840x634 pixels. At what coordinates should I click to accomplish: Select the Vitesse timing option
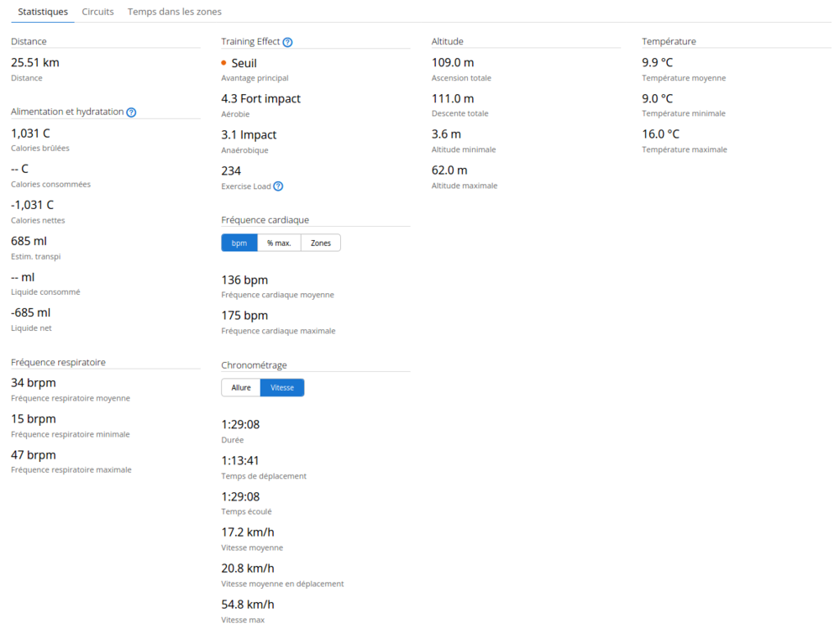point(282,388)
